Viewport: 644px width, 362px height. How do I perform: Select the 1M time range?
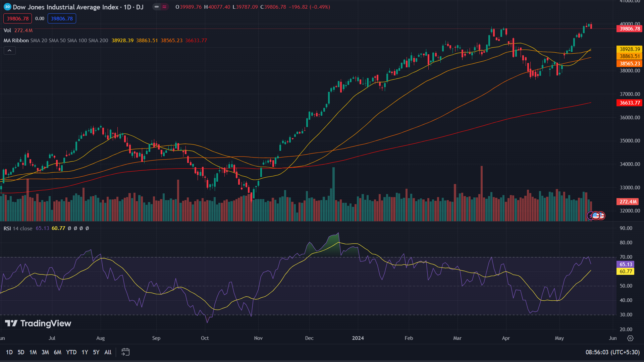point(33,352)
